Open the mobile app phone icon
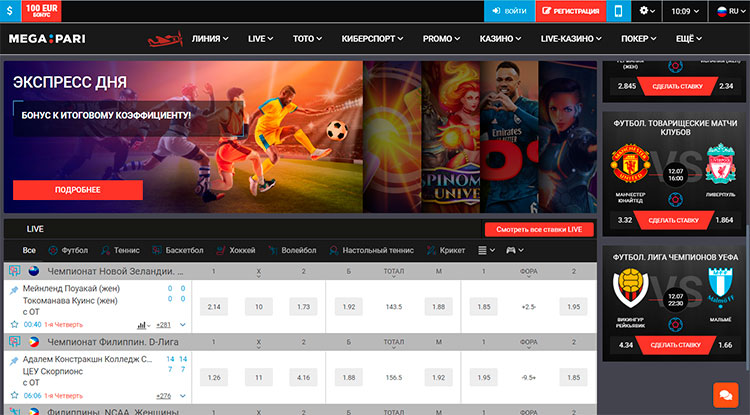This screenshot has height=415, width=750. (618, 11)
